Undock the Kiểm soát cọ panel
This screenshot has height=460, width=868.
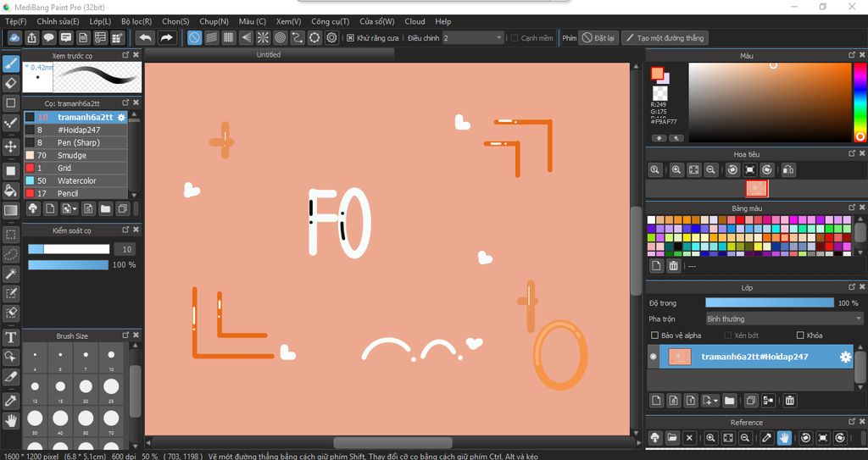[125, 230]
